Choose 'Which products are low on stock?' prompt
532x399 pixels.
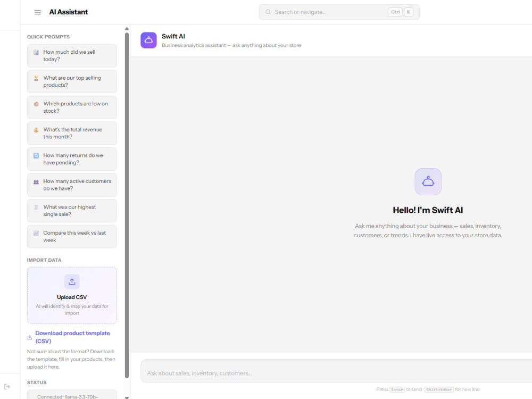tap(72, 107)
